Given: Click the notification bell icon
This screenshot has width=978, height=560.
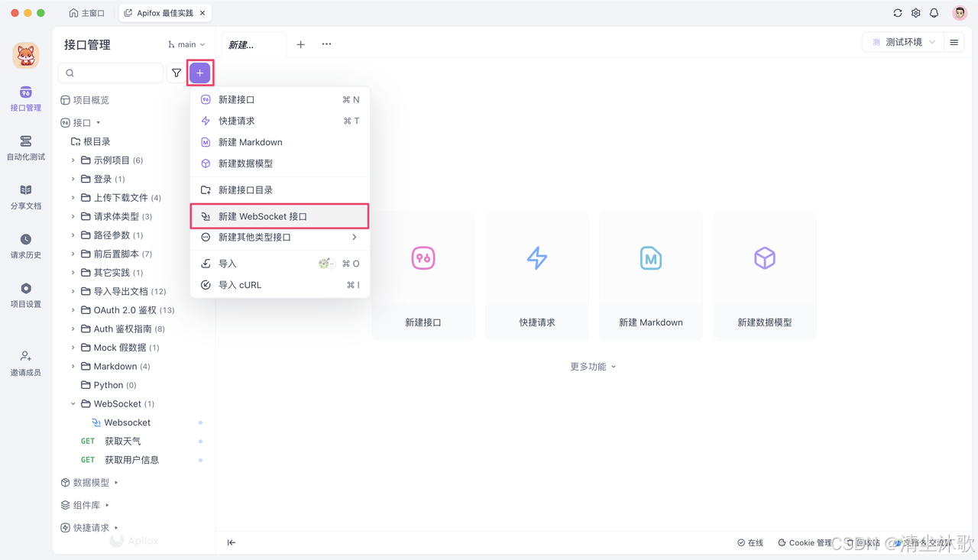Looking at the screenshot, I should click(x=934, y=12).
